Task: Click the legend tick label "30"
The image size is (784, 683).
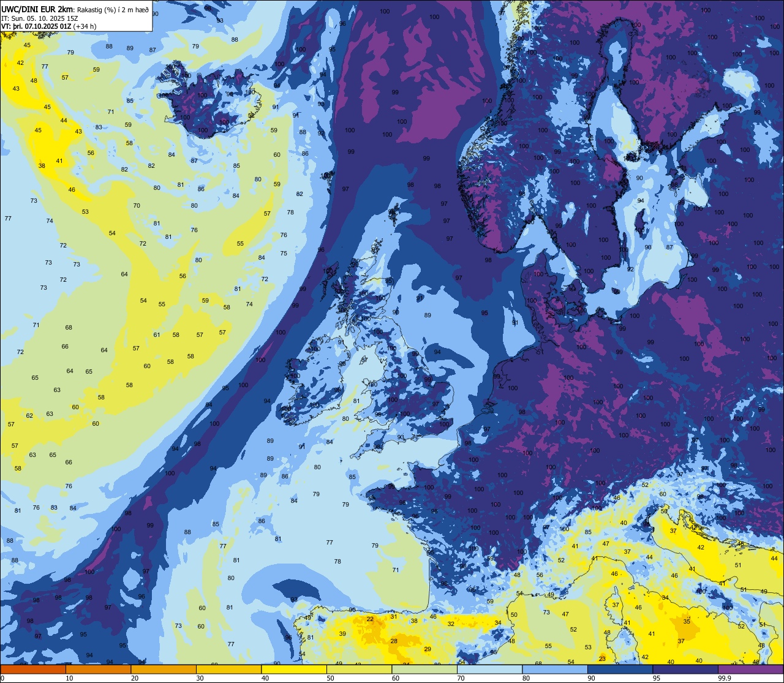Action: click(200, 678)
